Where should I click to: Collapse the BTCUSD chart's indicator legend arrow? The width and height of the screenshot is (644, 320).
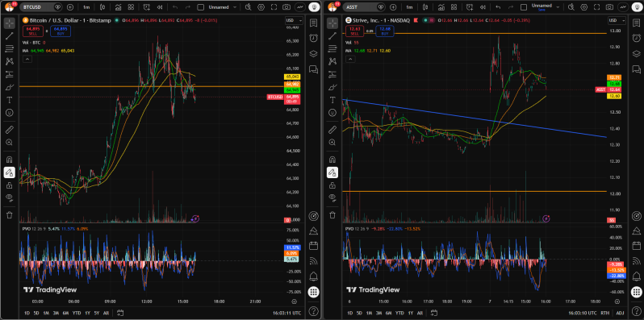tap(27, 59)
